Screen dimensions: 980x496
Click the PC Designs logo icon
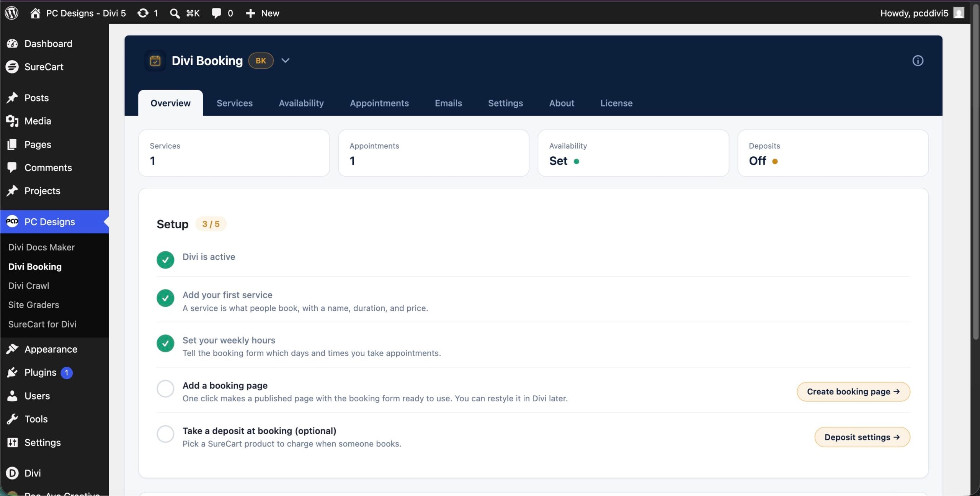(12, 221)
